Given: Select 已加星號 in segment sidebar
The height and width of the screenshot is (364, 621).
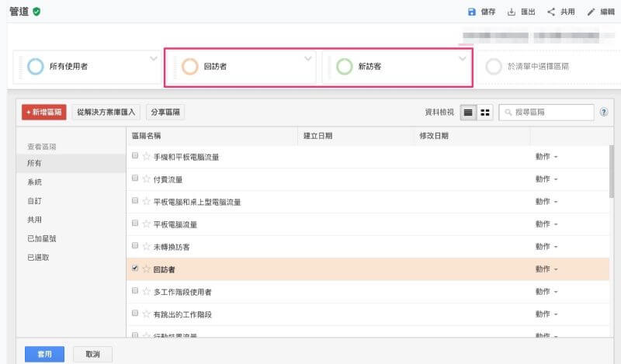Looking at the screenshot, I should (x=71, y=238).
